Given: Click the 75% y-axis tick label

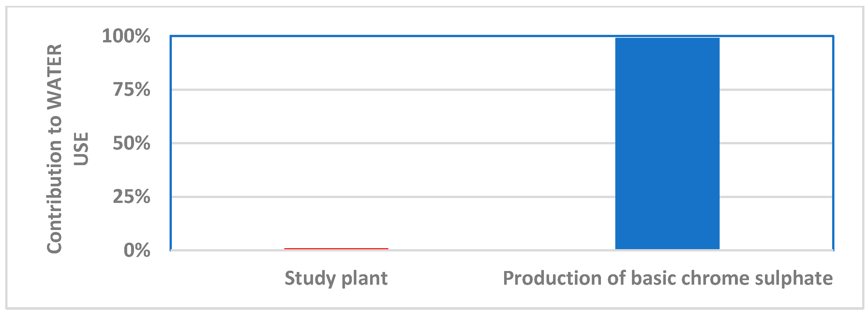Looking at the screenshot, I should 131,90.
